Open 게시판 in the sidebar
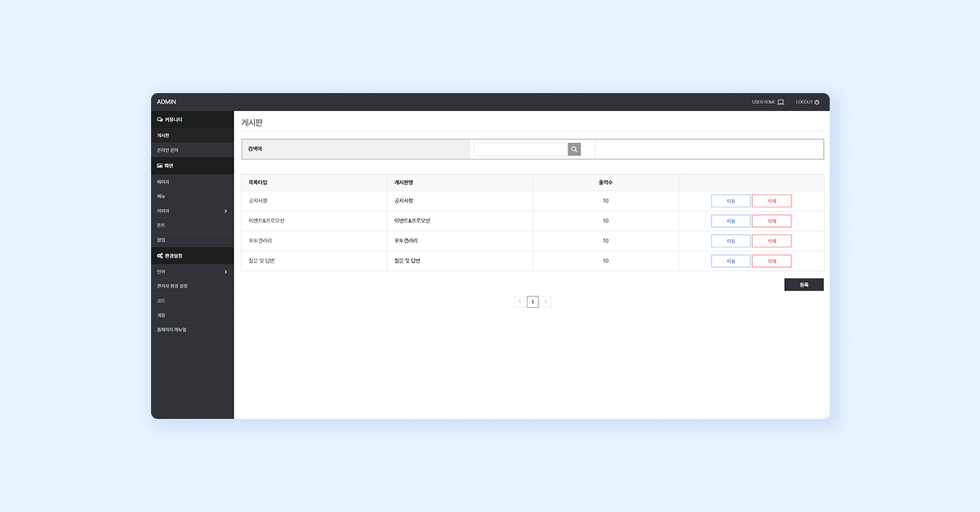Screen dimensions: 980x512 (x=193, y=136)
